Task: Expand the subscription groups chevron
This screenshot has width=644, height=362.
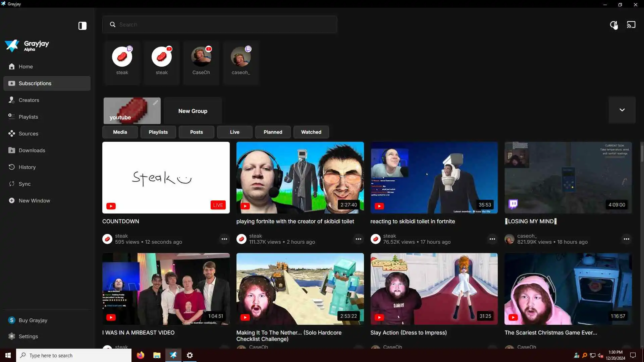Action: tap(622, 110)
